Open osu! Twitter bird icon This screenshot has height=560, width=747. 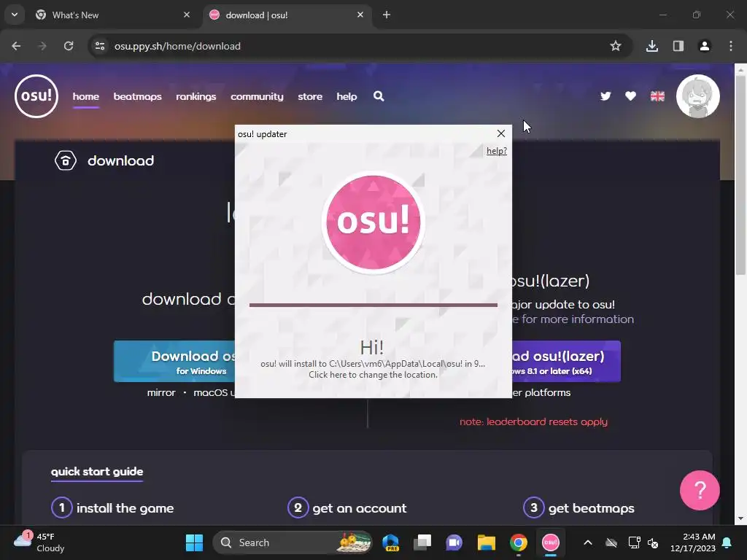[605, 96]
